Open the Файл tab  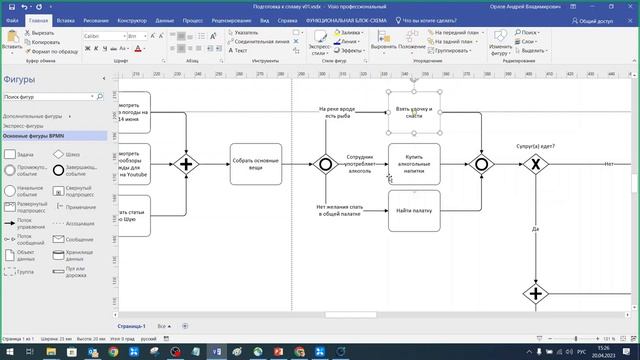click(12, 20)
